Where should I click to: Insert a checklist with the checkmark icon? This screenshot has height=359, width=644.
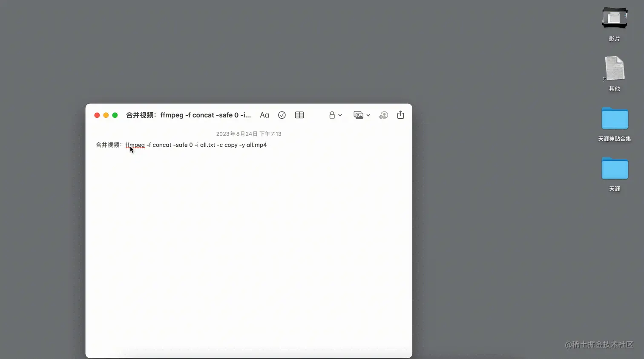tap(282, 115)
